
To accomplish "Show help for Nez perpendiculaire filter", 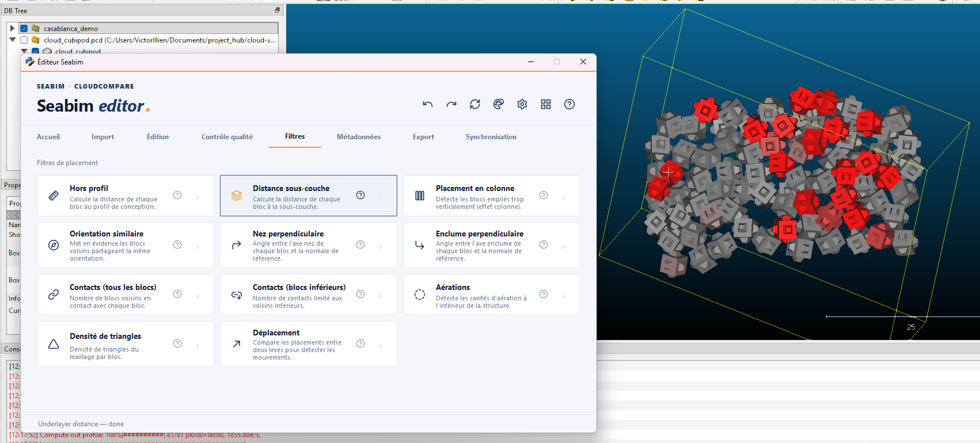I will point(360,245).
